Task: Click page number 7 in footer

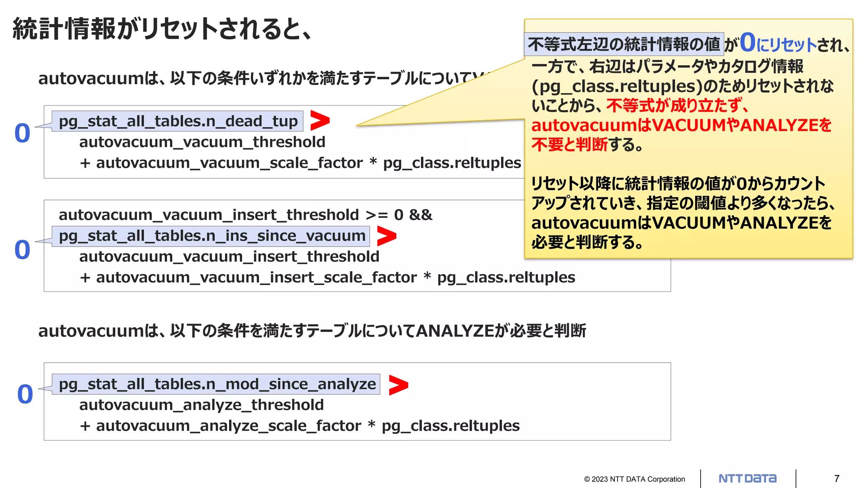Action: click(x=837, y=479)
